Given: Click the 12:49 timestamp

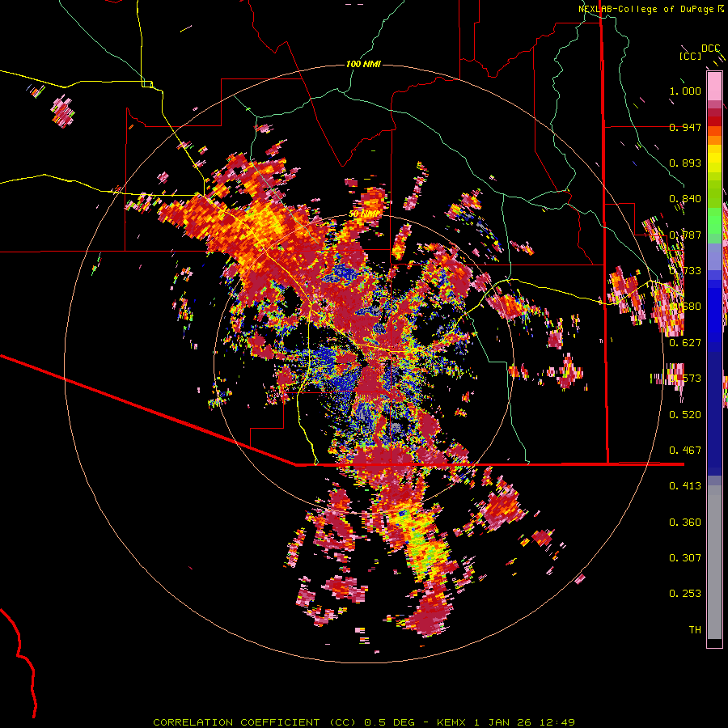Looking at the screenshot, I should [x=557, y=722].
